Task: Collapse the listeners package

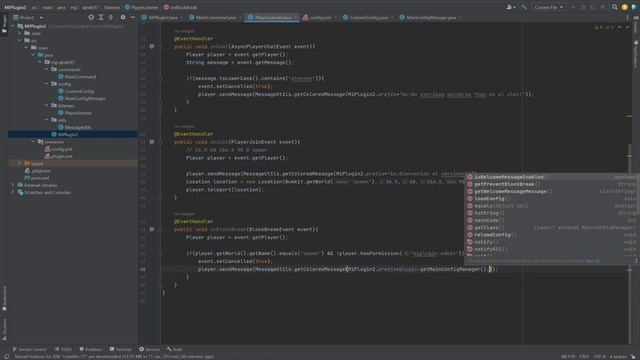Action: coord(47,106)
